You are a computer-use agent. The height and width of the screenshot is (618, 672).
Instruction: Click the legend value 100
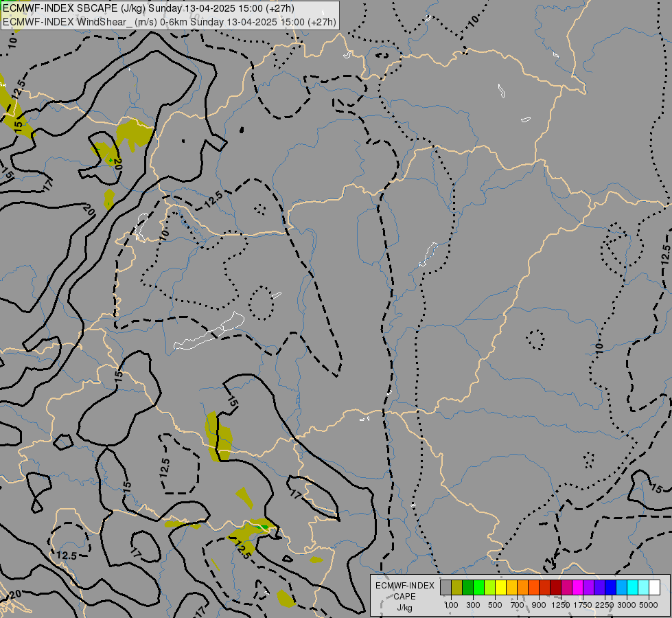451,605
